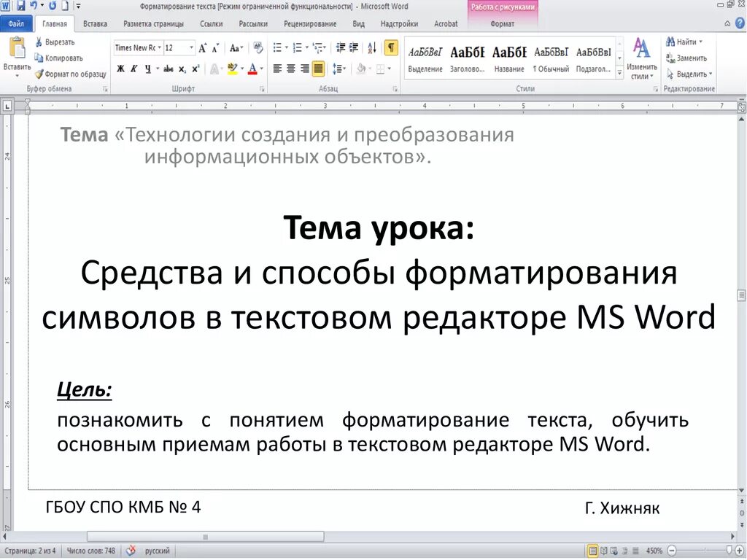Image resolution: width=747 pixels, height=560 pixels.
Task: Toggle the paragraph marks ¶ button
Action: point(391,47)
